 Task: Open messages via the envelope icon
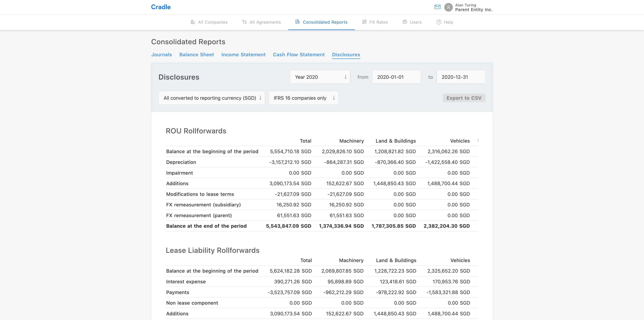tap(438, 7)
